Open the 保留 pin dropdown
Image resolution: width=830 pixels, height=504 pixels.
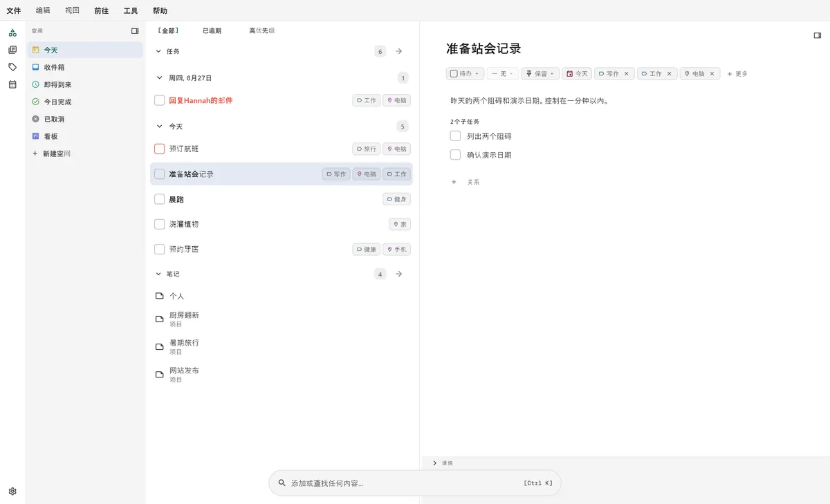[x=540, y=73]
